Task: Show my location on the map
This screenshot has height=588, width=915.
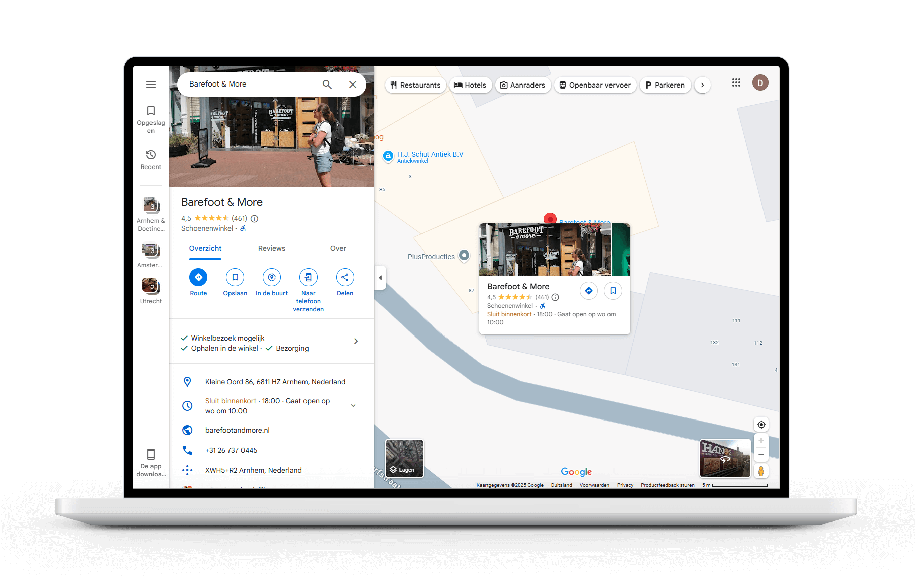Action: (761, 425)
